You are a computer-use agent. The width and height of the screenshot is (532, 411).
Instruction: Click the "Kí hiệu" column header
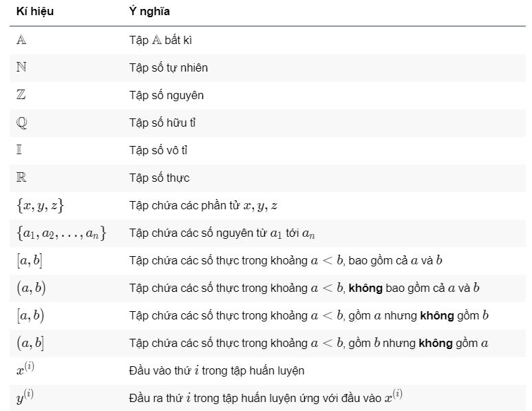(35, 11)
